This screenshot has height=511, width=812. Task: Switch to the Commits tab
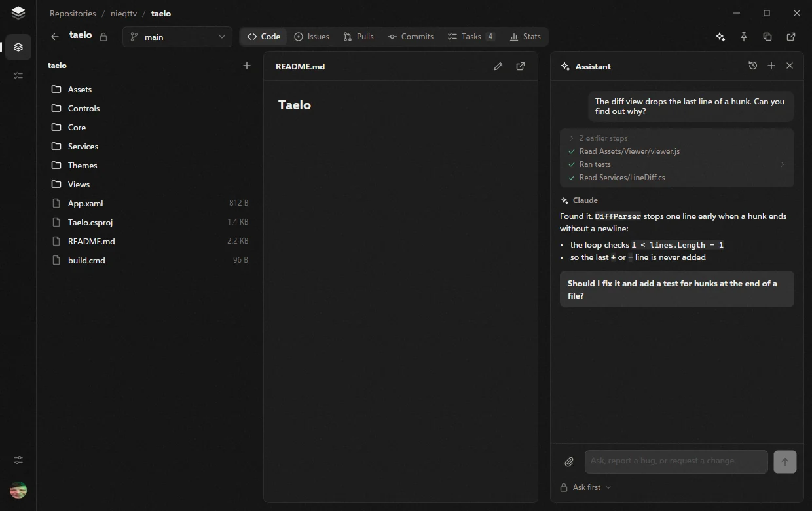[x=411, y=37]
